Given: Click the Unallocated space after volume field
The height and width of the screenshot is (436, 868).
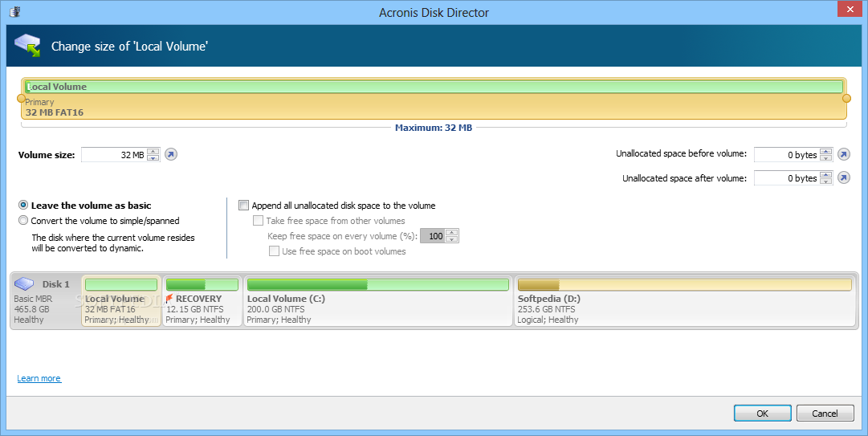Looking at the screenshot, I should [787, 178].
